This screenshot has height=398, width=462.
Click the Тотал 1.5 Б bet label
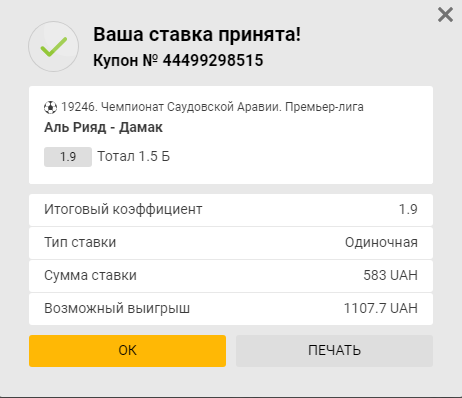pos(134,156)
